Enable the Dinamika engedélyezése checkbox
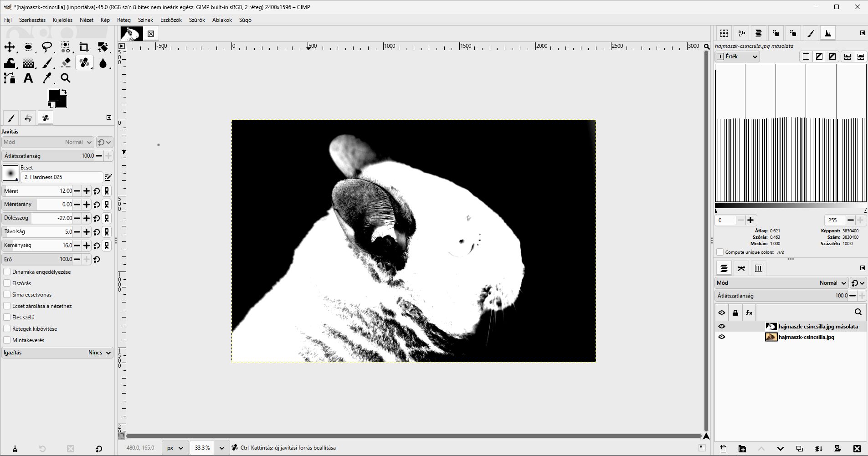The image size is (868, 456). (x=7, y=272)
